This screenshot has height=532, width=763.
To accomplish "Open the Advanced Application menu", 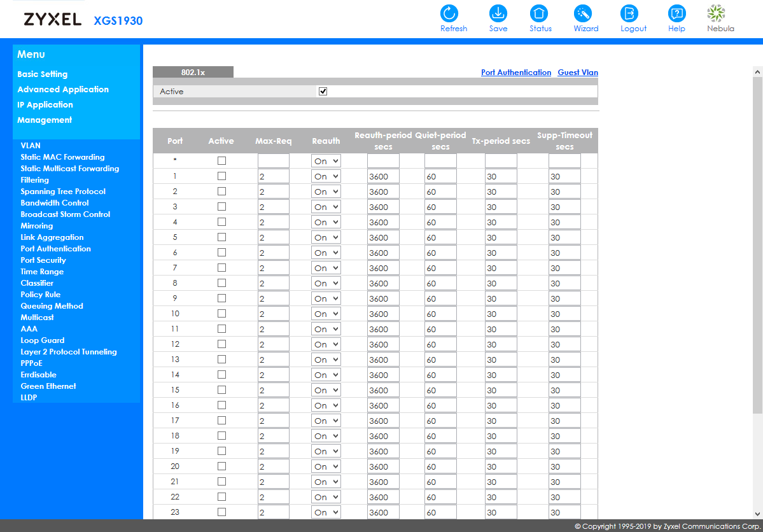I will (x=63, y=90).
